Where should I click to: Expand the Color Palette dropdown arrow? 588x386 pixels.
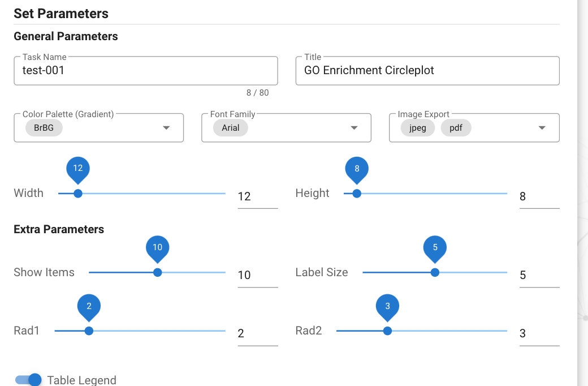[x=166, y=128]
